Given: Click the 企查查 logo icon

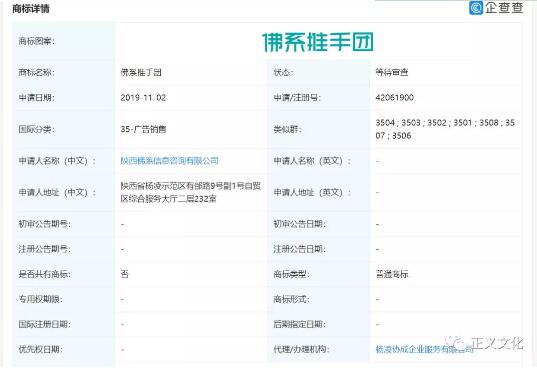Looking at the screenshot, I should point(476,8).
